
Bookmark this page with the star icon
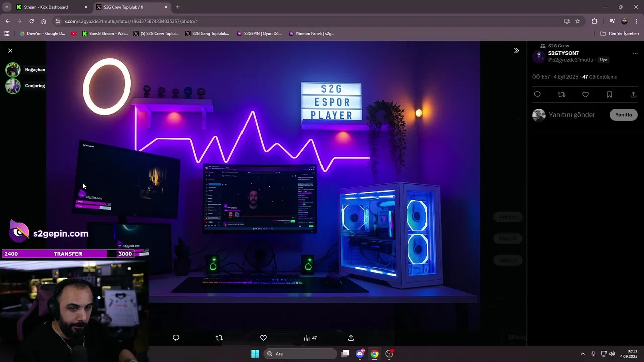pyautogui.click(x=578, y=21)
